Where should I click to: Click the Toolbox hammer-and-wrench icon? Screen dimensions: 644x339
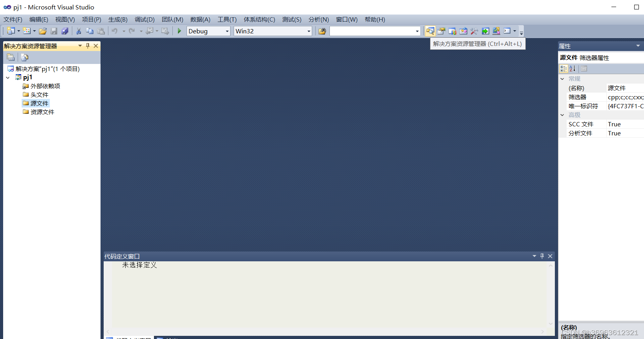point(474,31)
